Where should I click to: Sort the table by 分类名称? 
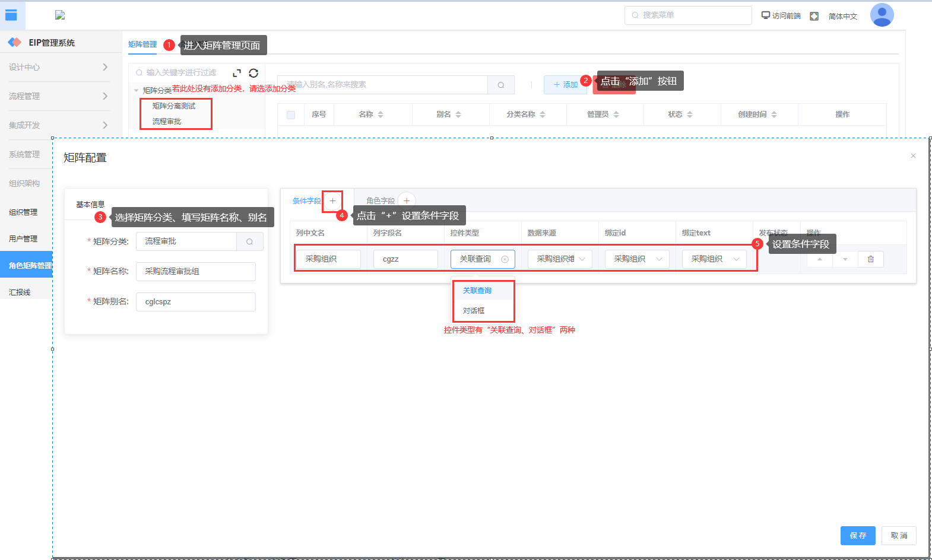543,114
